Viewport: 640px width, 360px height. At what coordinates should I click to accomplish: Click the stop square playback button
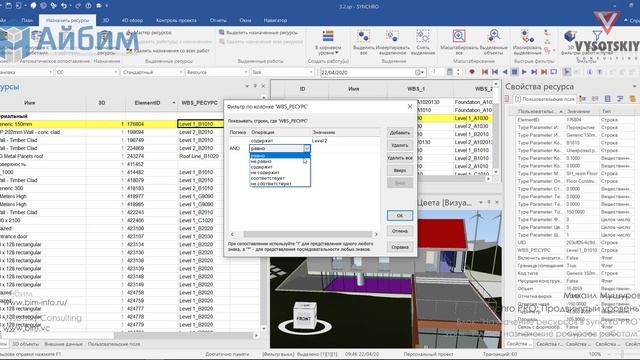pos(514,72)
